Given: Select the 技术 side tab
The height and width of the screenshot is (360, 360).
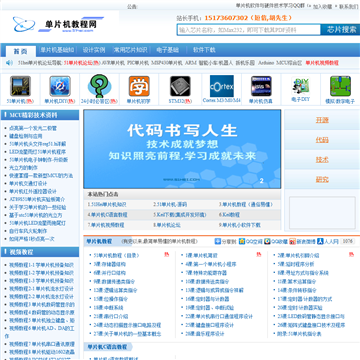Looking at the screenshot, I should (x=322, y=160).
